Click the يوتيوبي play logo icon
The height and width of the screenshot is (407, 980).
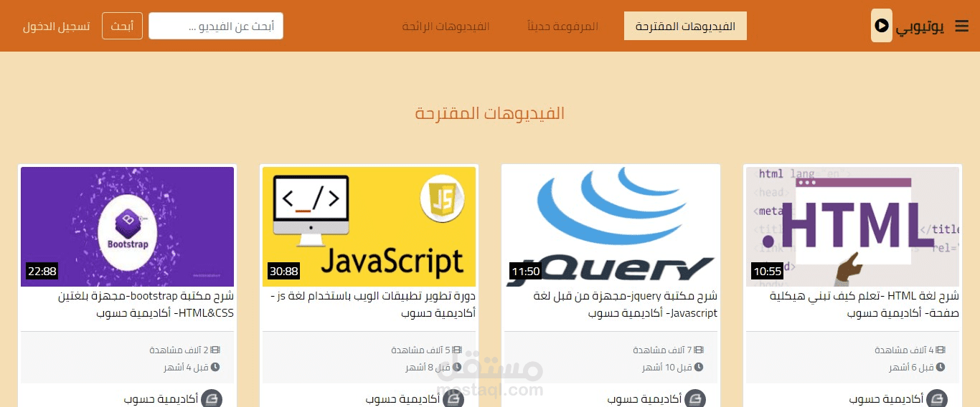(882, 26)
